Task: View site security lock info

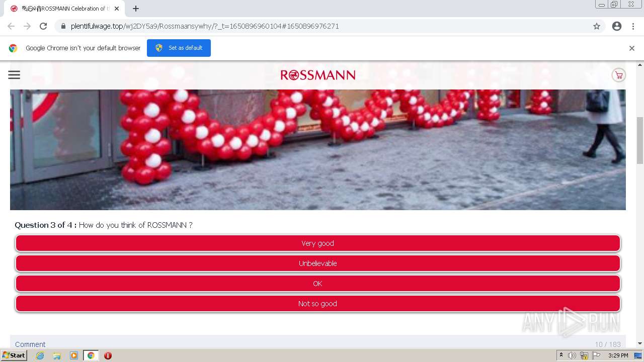Action: (63, 26)
